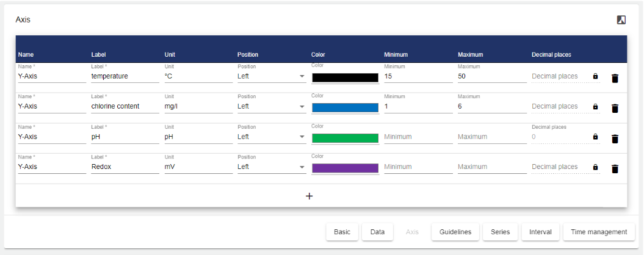Image resolution: width=644 pixels, height=255 pixels.
Task: Toggle decimal places lock for temperature row
Action: 595,77
